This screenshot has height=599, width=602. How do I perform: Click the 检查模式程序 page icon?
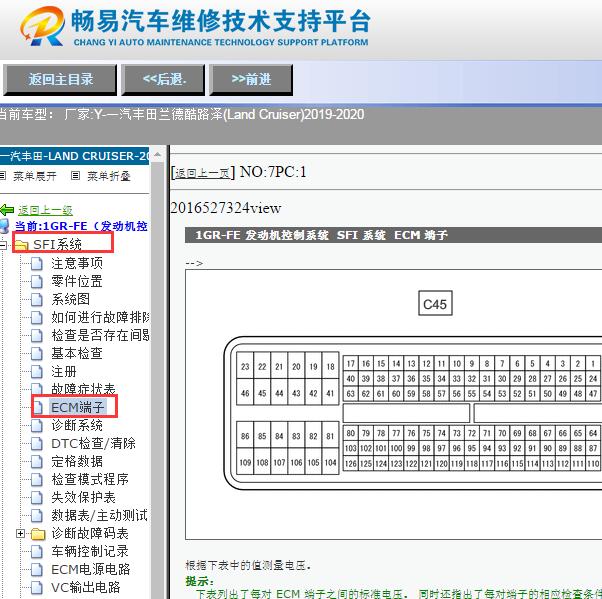point(37,480)
